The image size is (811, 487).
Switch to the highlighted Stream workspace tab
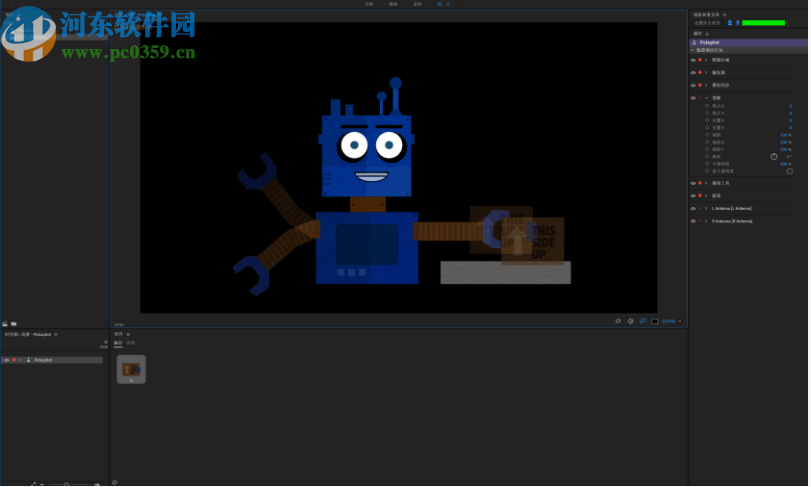440,4
